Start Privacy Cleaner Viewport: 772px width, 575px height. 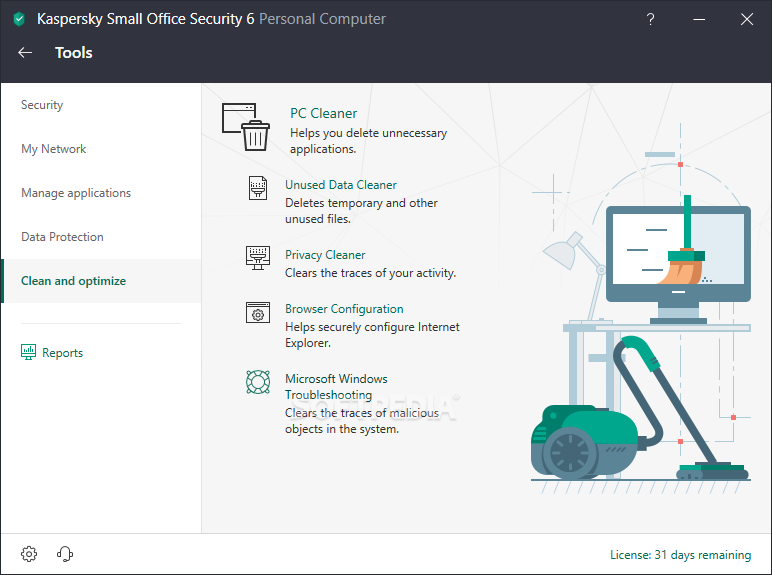(325, 255)
